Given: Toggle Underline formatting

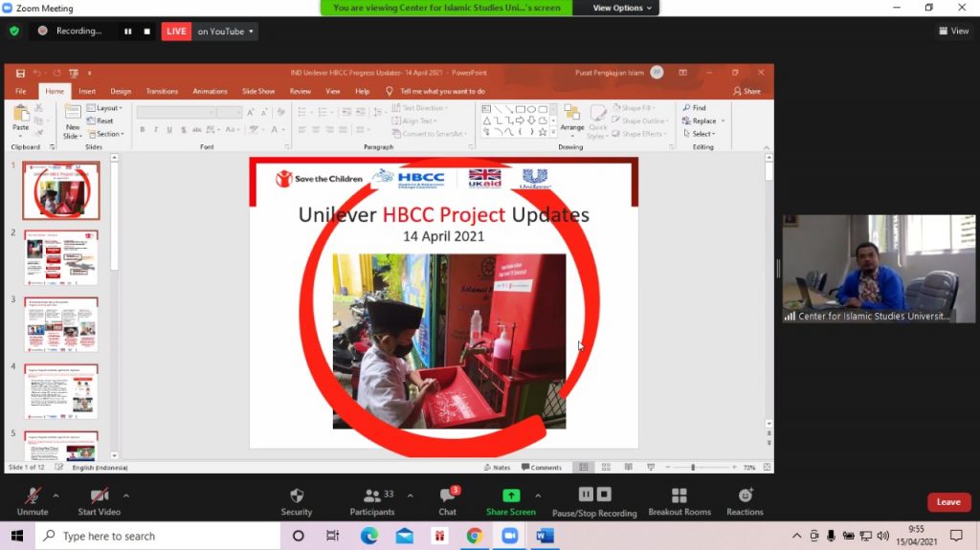Looking at the screenshot, I should click(x=169, y=129).
